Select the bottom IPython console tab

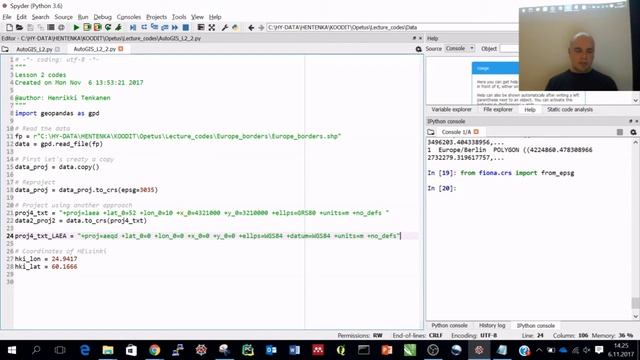(x=536, y=325)
